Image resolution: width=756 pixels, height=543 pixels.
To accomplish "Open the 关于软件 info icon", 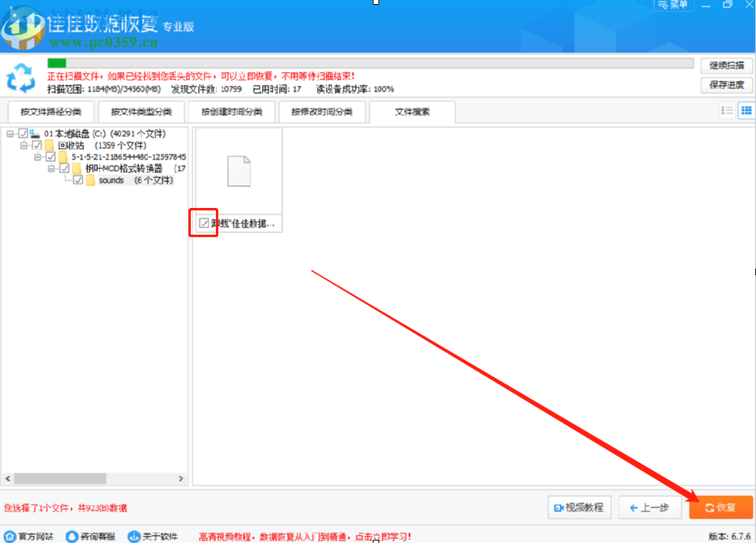I will (x=134, y=535).
